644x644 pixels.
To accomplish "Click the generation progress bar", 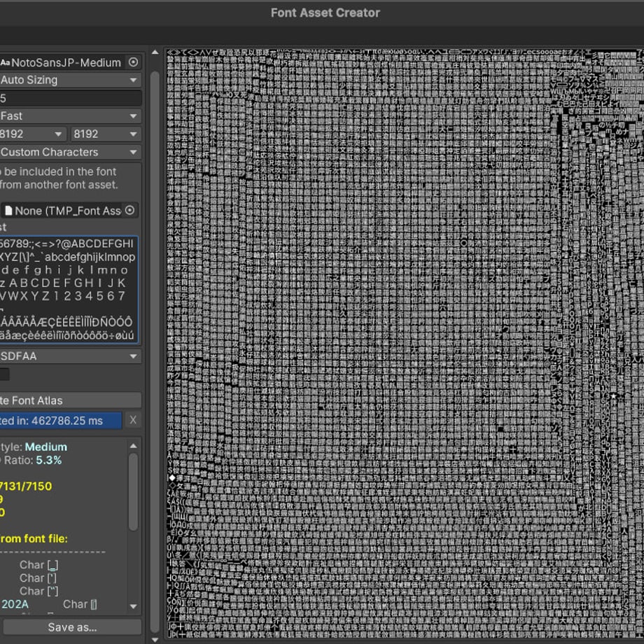I will (x=61, y=421).
